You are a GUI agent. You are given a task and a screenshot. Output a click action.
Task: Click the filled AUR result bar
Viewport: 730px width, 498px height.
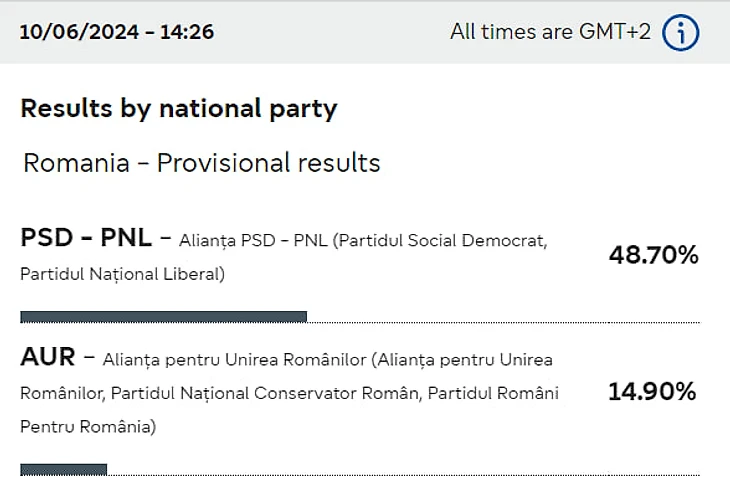click(x=63, y=469)
